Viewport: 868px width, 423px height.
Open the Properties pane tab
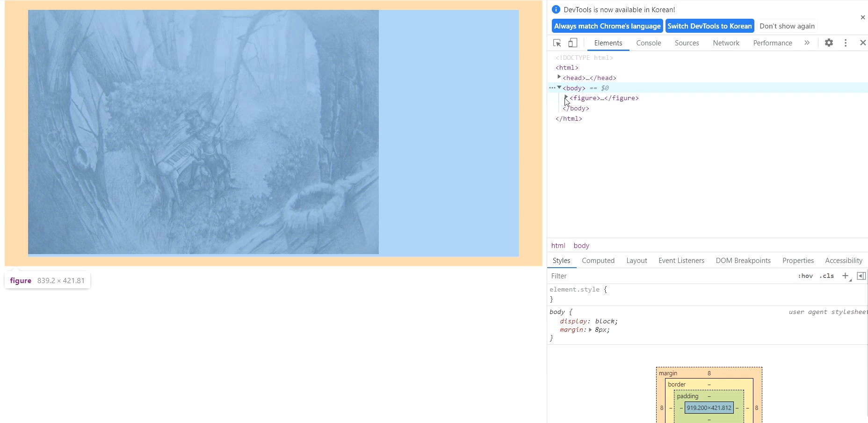798,261
